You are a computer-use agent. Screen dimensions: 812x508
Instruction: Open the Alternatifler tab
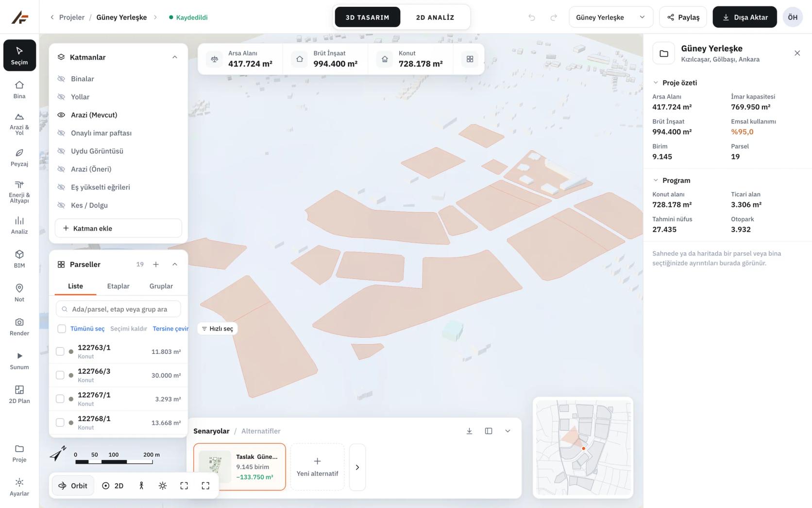pos(261,431)
